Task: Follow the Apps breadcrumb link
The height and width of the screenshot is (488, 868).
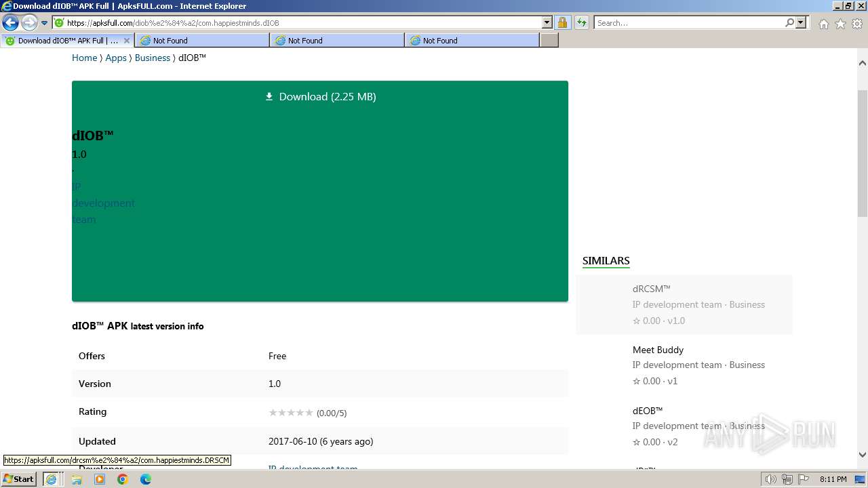Action: [x=116, y=58]
